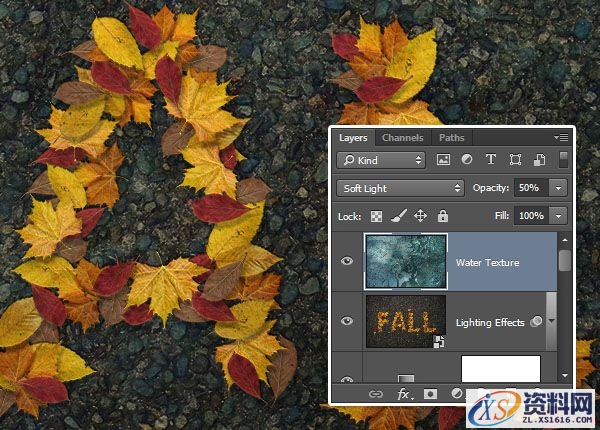Filter for shape layers icon
Viewport: 600px width, 430px height.
(x=515, y=160)
